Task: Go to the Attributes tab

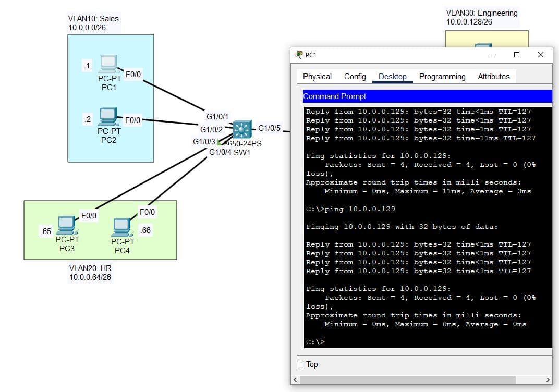Action: click(x=493, y=77)
